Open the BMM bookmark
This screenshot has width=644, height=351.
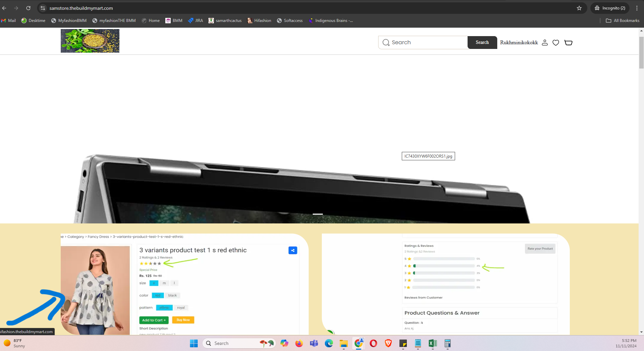[174, 21]
